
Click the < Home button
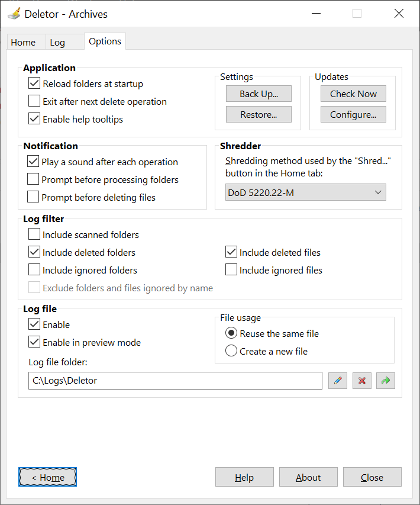[x=48, y=477]
